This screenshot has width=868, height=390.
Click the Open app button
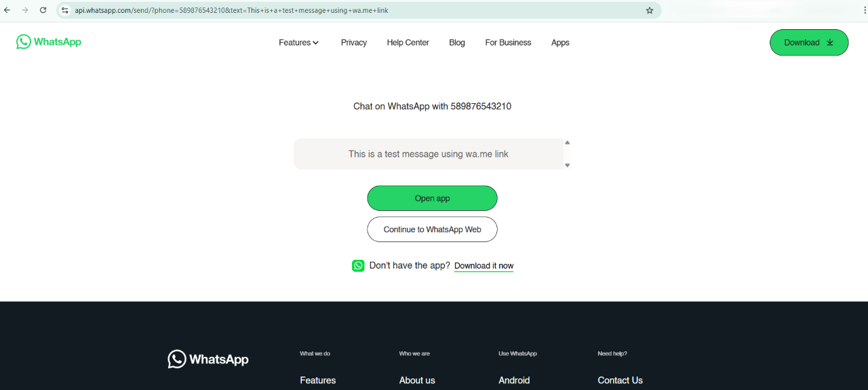coord(432,198)
